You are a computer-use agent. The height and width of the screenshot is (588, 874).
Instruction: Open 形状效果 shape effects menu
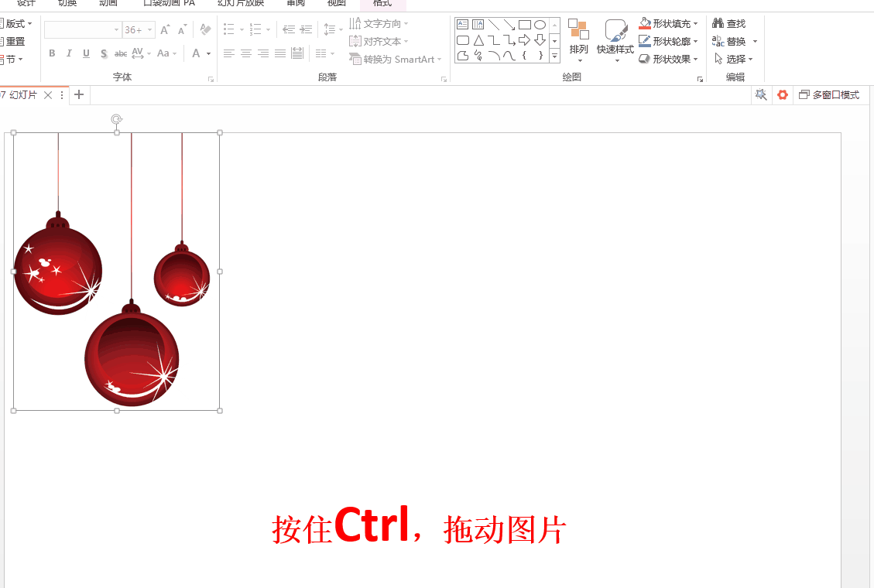668,59
